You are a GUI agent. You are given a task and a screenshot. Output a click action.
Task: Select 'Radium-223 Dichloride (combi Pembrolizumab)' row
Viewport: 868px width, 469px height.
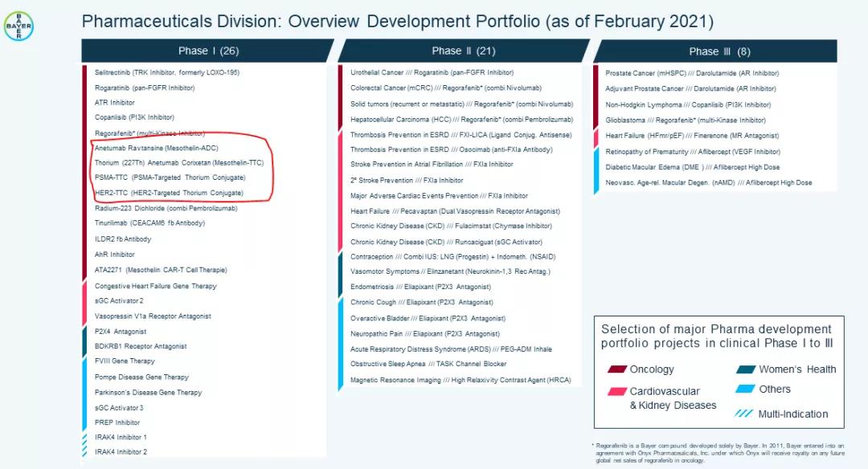(166, 209)
